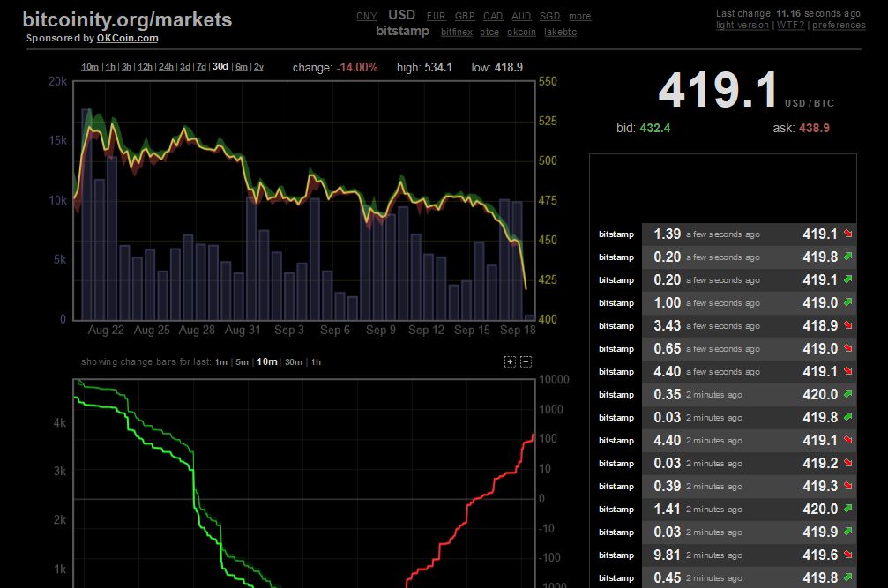888x588 pixels.
Task: Click the bid value 432.4
Action: pyautogui.click(x=654, y=128)
